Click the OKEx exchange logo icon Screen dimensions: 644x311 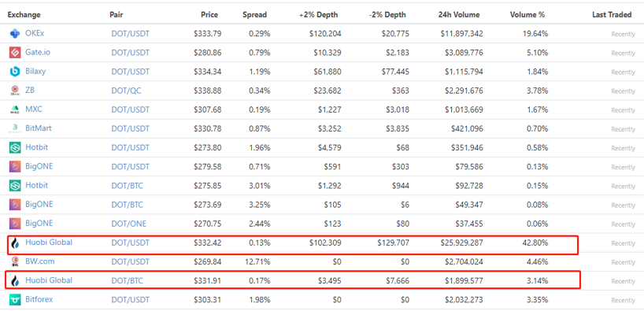(15, 34)
